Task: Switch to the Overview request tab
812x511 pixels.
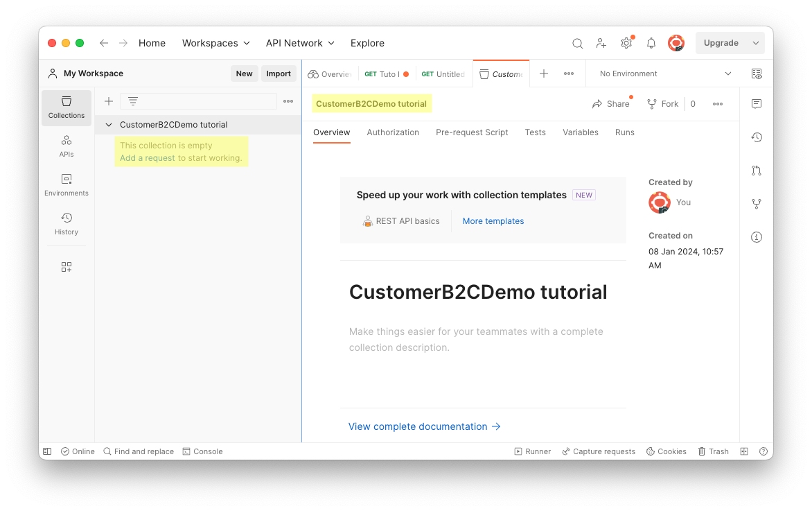Action: click(x=330, y=74)
